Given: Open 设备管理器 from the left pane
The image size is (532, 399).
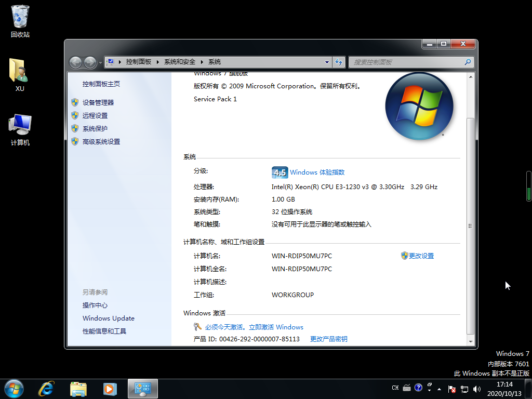Looking at the screenshot, I should [98, 103].
